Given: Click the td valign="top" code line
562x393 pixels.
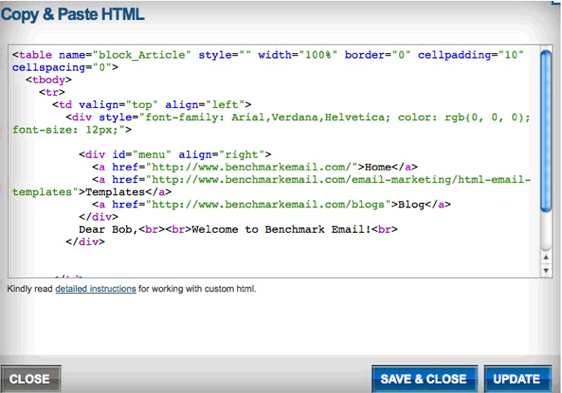Looking at the screenshot, I should click(152, 105).
